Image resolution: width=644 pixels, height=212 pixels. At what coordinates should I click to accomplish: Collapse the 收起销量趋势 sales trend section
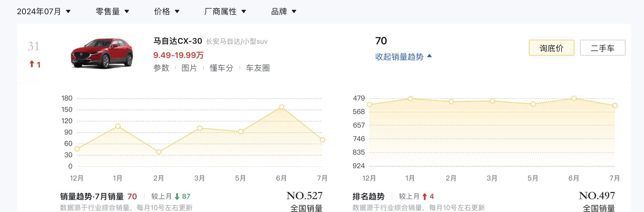point(403,56)
